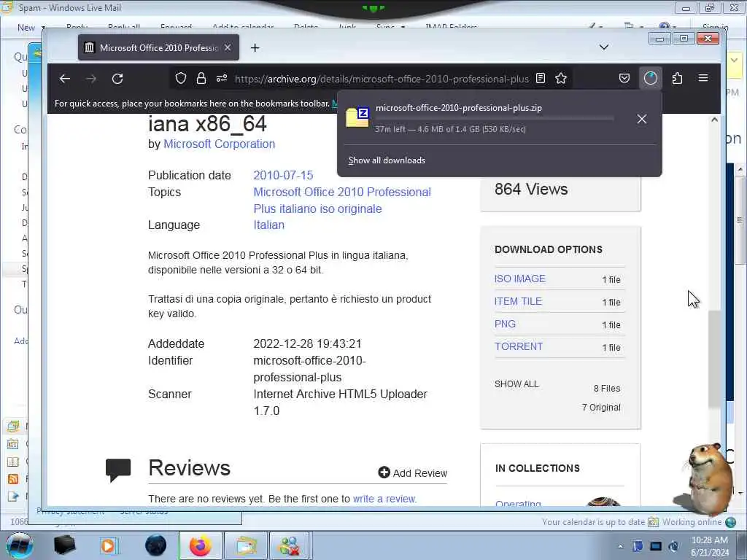
Task: Close the Microsoft Office 2010 tab
Action: [228, 47]
